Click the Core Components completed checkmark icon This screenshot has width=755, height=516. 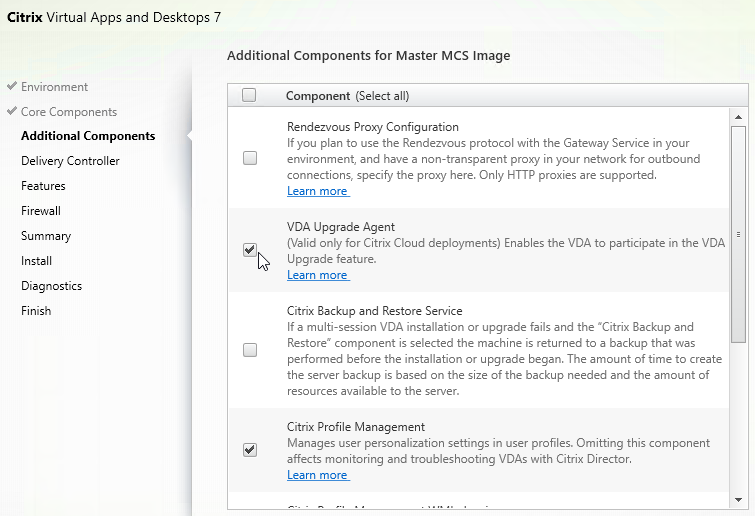point(12,111)
